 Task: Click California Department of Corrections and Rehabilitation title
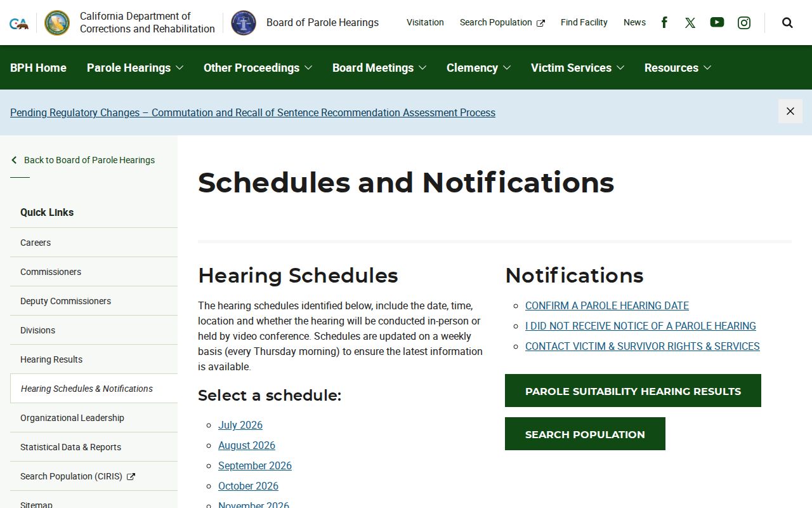(147, 22)
